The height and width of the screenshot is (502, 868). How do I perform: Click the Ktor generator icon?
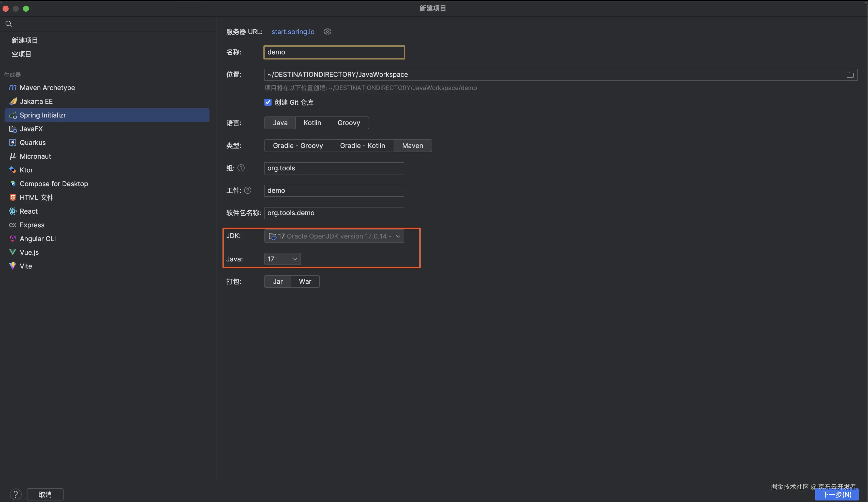click(13, 170)
